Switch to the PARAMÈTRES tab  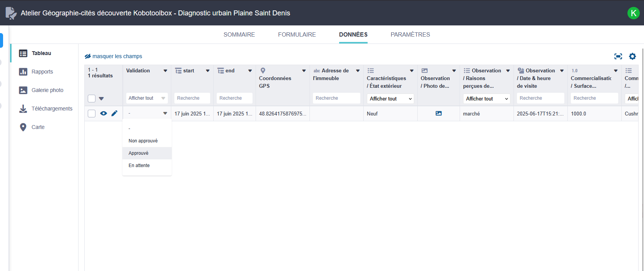410,35
